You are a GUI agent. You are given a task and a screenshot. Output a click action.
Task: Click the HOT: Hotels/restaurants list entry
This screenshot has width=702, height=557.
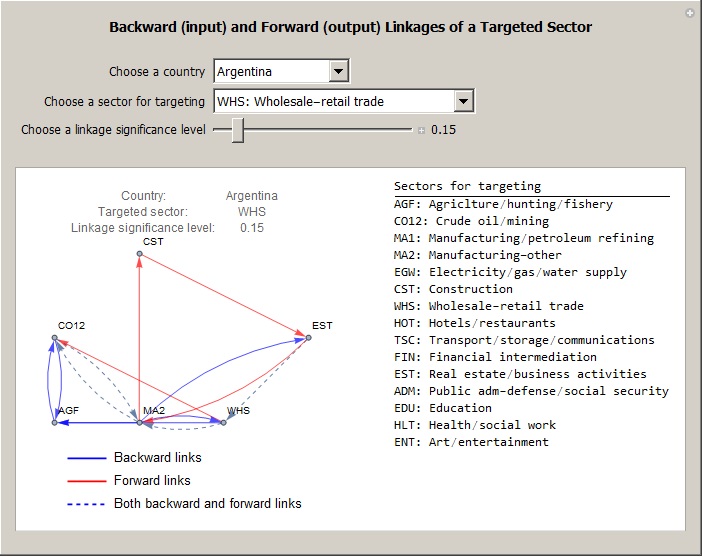tap(474, 323)
